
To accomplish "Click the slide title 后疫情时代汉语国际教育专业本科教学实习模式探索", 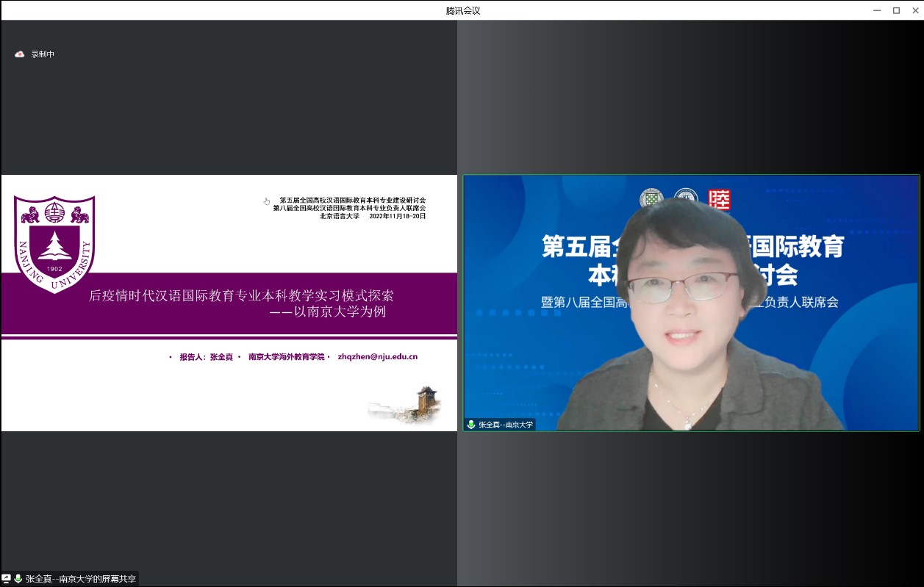I will [x=241, y=295].
